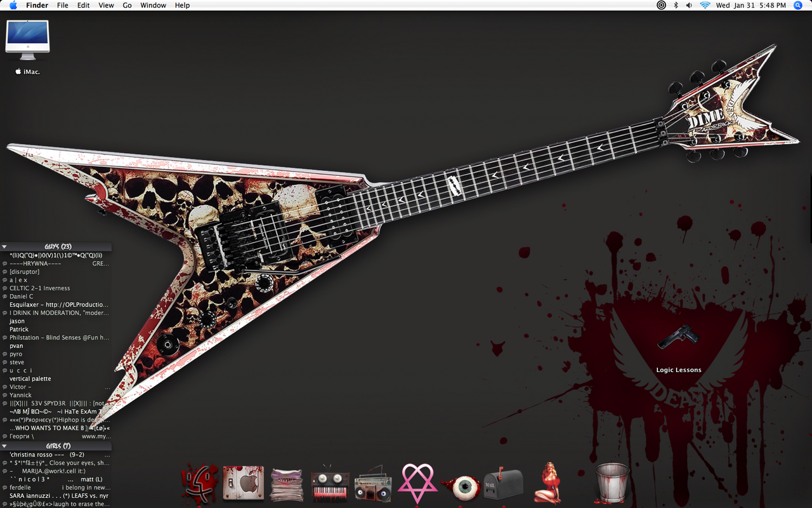Launch the boombox radio icon in the Dock
The height and width of the screenshot is (508, 812).
coord(373,485)
